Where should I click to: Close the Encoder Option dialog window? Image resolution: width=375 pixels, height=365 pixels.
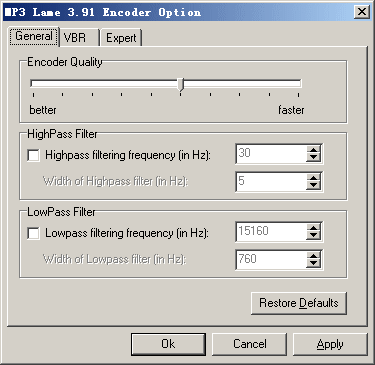coord(362,12)
